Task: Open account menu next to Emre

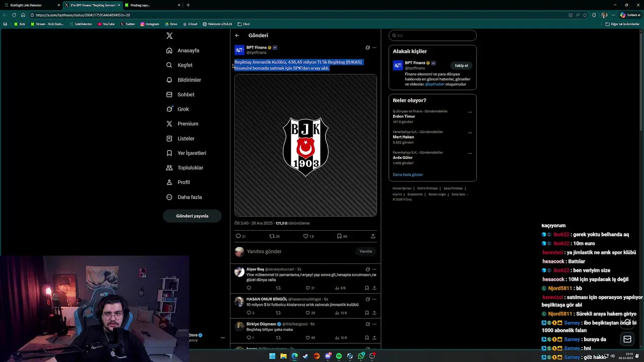Action: coord(222,338)
